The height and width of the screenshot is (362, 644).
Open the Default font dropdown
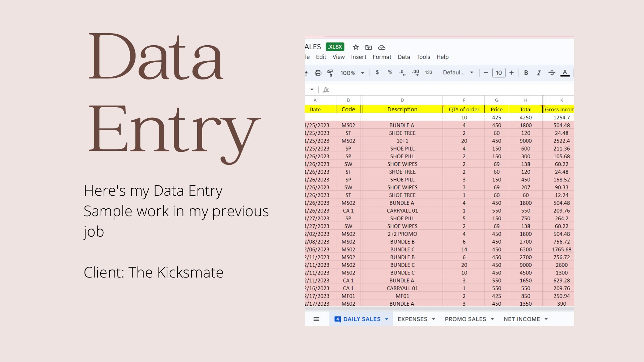click(458, 72)
